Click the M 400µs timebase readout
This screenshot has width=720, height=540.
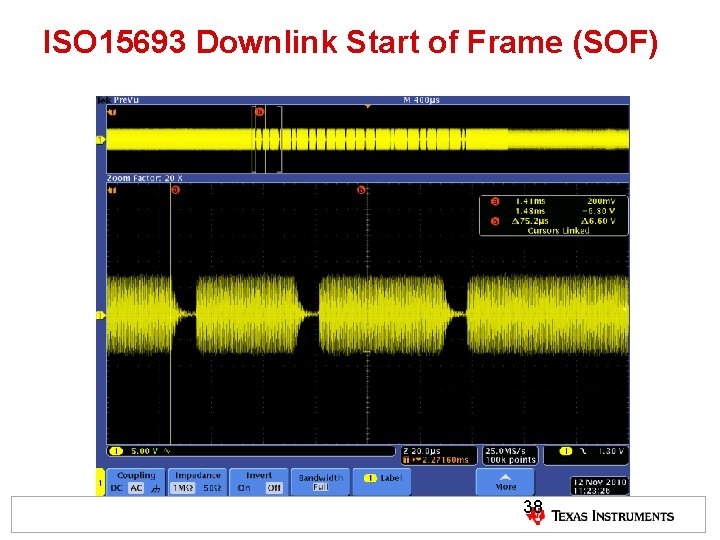[x=421, y=100]
